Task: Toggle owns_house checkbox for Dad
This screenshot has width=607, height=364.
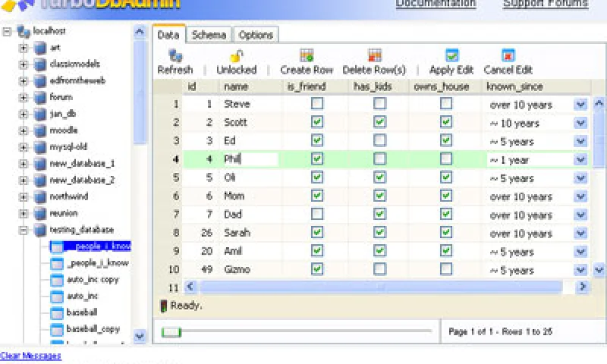Action: pyautogui.click(x=446, y=215)
